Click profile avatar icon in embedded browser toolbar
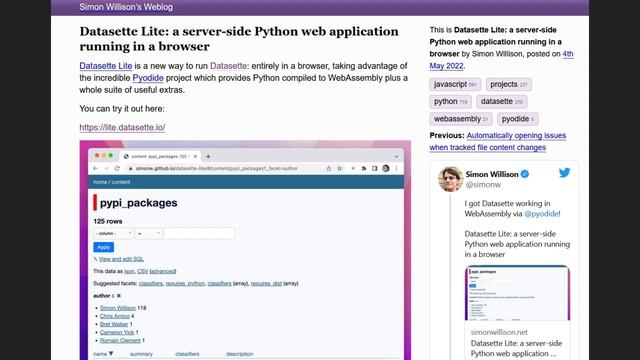 (386, 168)
